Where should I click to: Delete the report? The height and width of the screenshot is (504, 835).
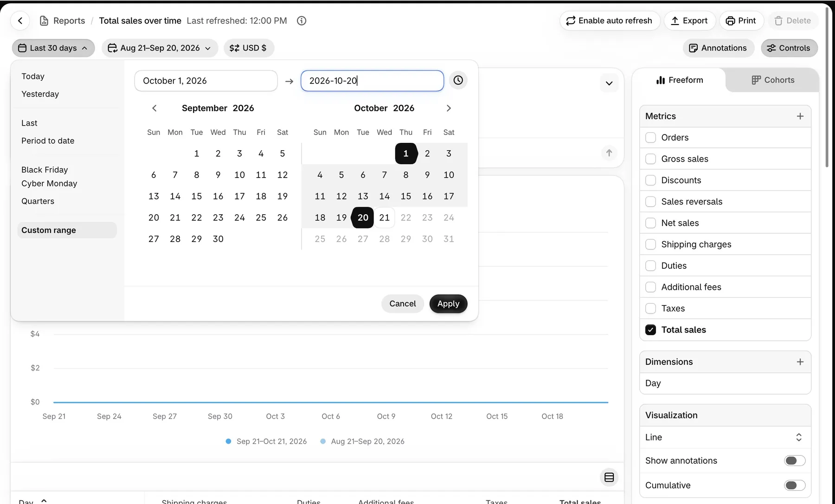[793, 21]
